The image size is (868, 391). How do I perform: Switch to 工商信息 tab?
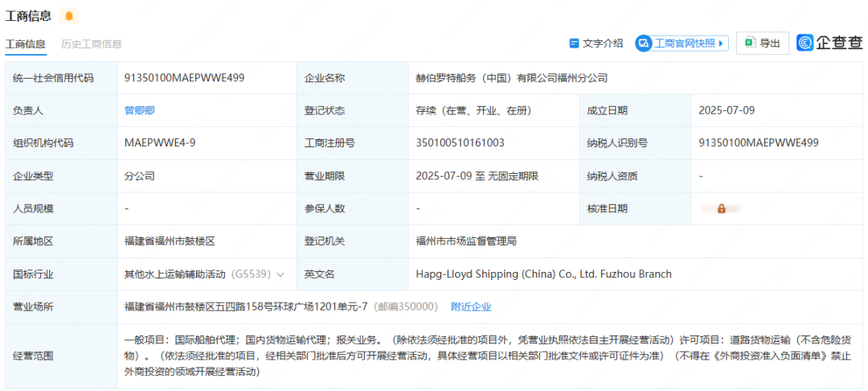(x=26, y=43)
